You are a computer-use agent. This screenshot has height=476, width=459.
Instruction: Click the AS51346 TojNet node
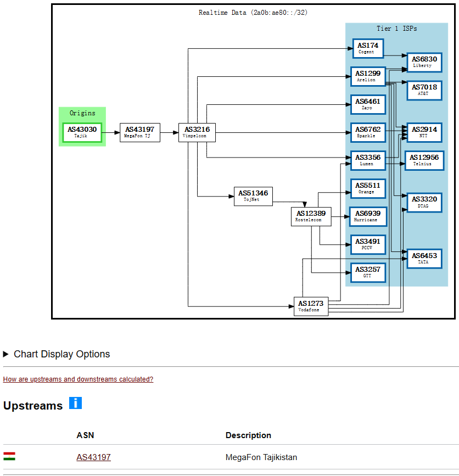[253, 196]
